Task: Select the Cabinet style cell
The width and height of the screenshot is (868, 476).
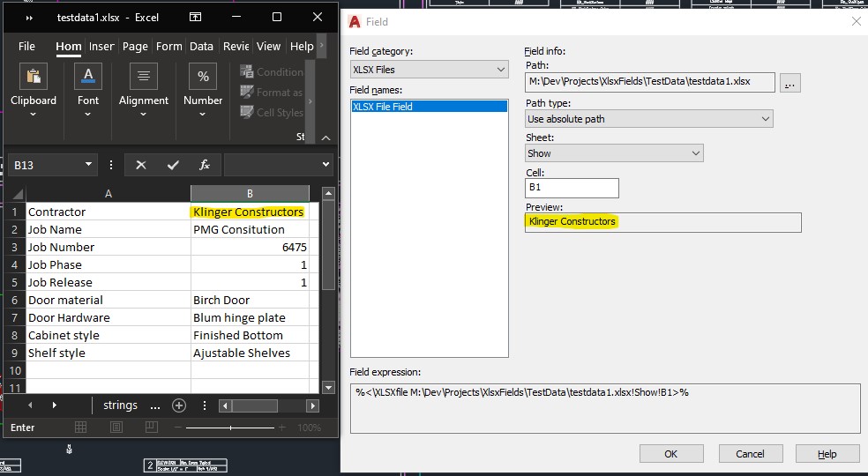Action: [x=108, y=336]
